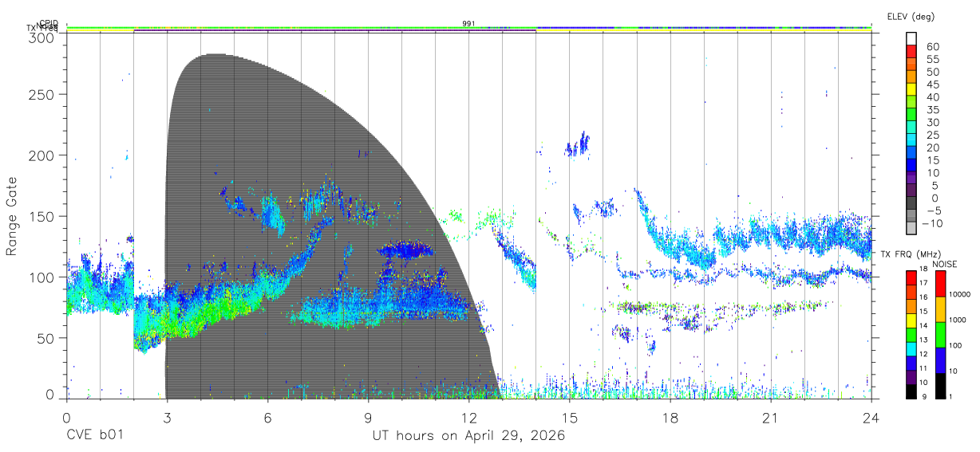980x452 pixels.
Task: Click the 'CVE b01' radar beam label
Action: (x=94, y=436)
